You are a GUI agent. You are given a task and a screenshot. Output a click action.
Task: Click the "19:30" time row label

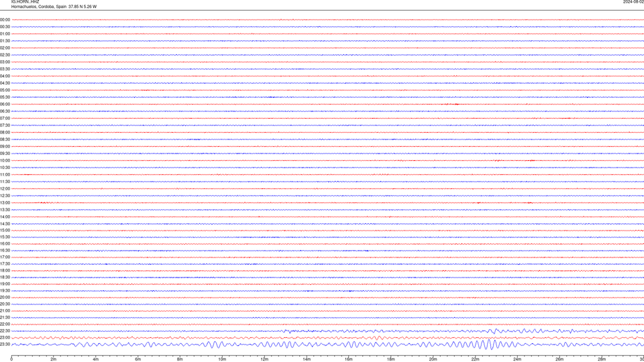(5, 290)
